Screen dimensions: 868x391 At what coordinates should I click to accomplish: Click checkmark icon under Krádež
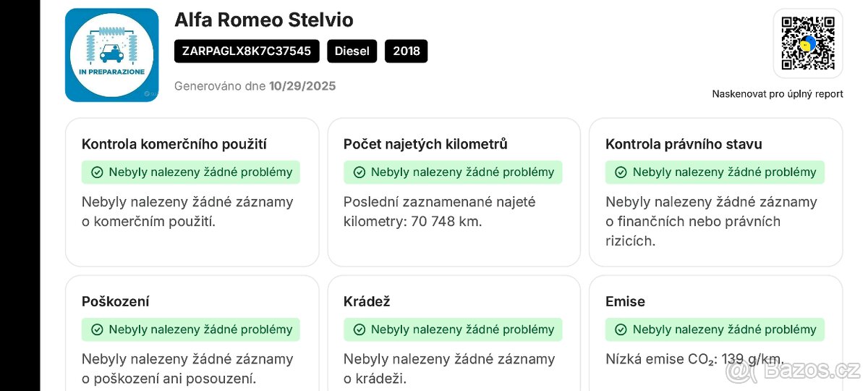coord(359,329)
